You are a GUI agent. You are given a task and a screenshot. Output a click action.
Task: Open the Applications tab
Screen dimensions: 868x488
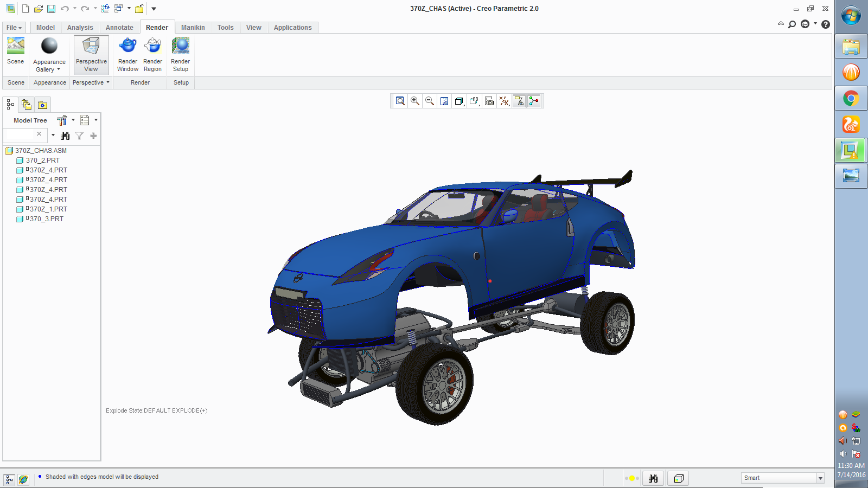click(293, 28)
